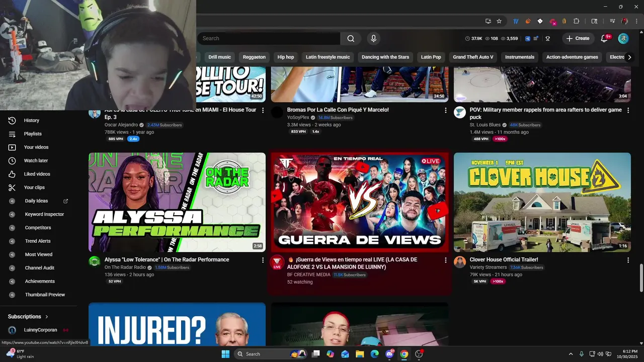The height and width of the screenshot is (362, 644).
Task: Open Achievements in the sidebar
Action: (x=39, y=281)
